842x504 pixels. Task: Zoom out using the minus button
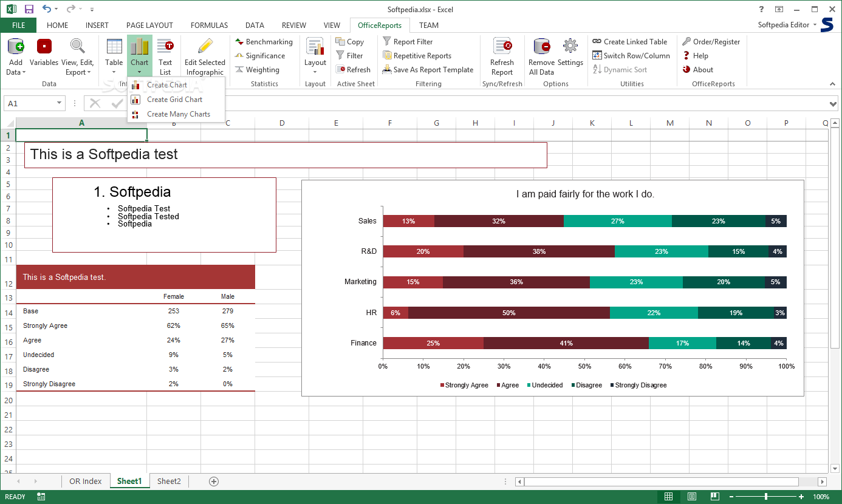(x=731, y=497)
